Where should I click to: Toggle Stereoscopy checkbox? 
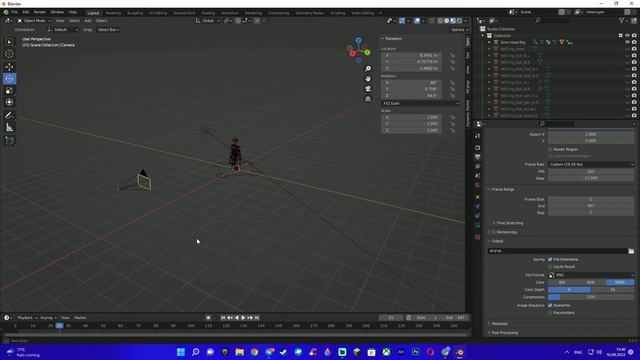(x=494, y=232)
